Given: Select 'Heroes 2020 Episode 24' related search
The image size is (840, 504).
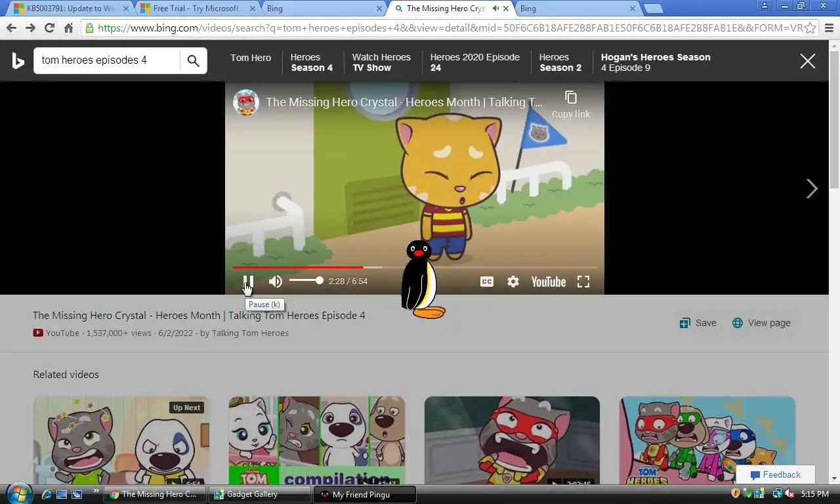Looking at the screenshot, I should 475,62.
